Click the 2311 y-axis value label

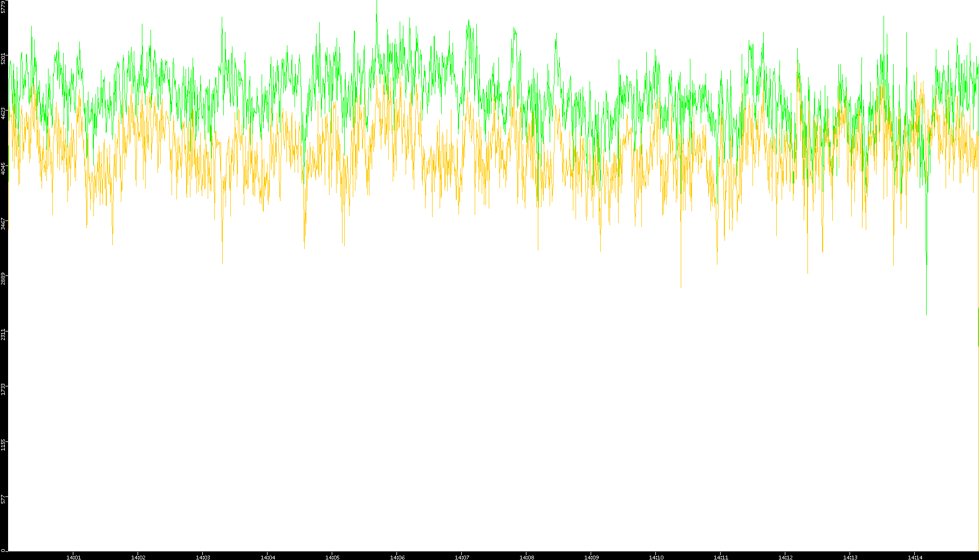click(4, 334)
